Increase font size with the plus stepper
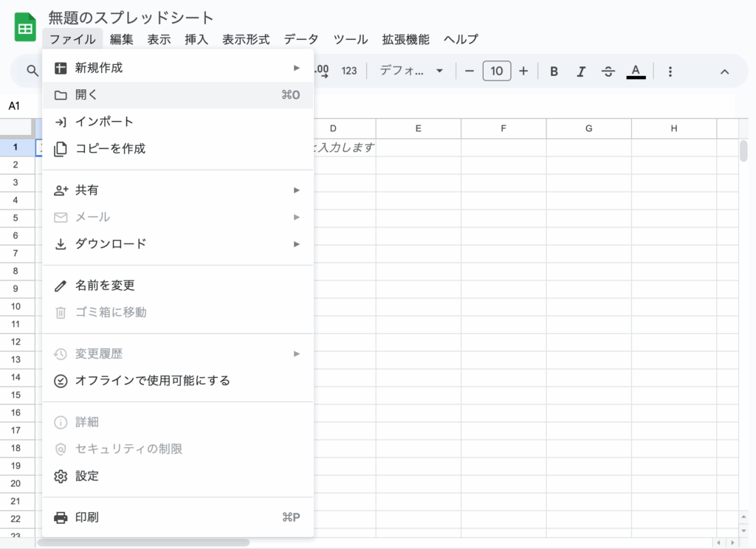Viewport: 756px width, 549px height. point(523,71)
